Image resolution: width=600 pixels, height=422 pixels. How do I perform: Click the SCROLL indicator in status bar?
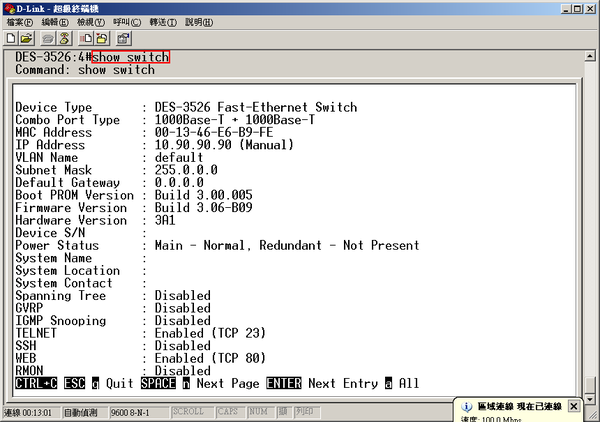click(188, 412)
